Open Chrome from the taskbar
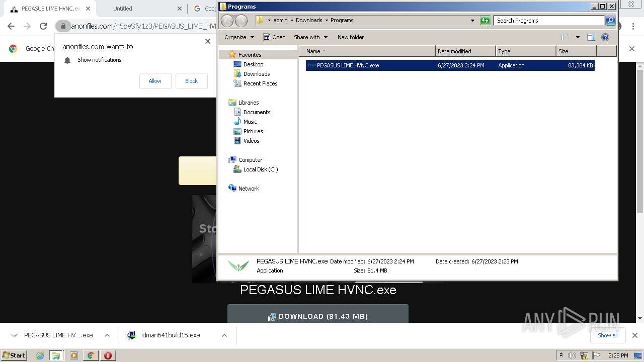The width and height of the screenshot is (644, 362). tap(91, 355)
